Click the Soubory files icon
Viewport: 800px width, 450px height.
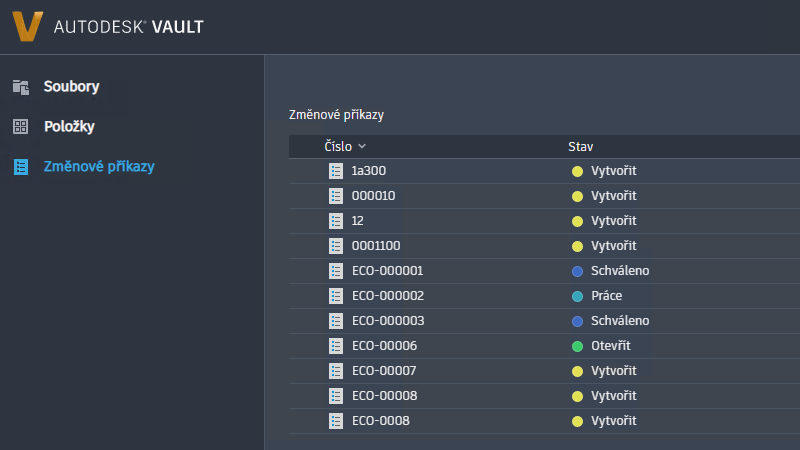click(x=21, y=87)
